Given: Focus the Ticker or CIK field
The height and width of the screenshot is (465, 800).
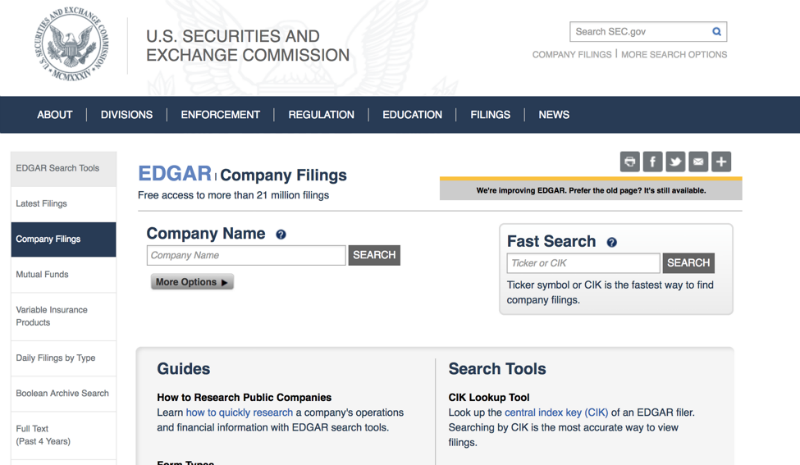Looking at the screenshot, I should click(583, 263).
